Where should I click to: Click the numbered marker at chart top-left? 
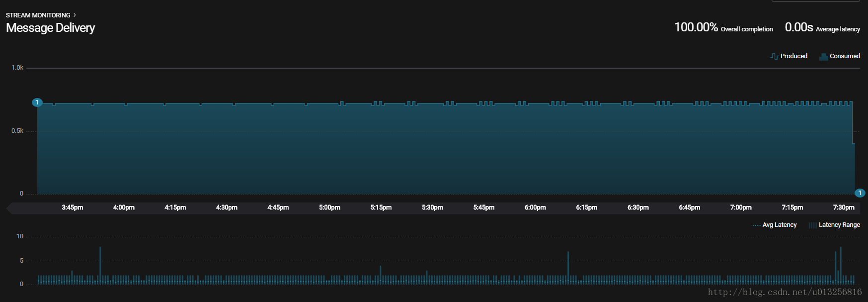(x=37, y=102)
